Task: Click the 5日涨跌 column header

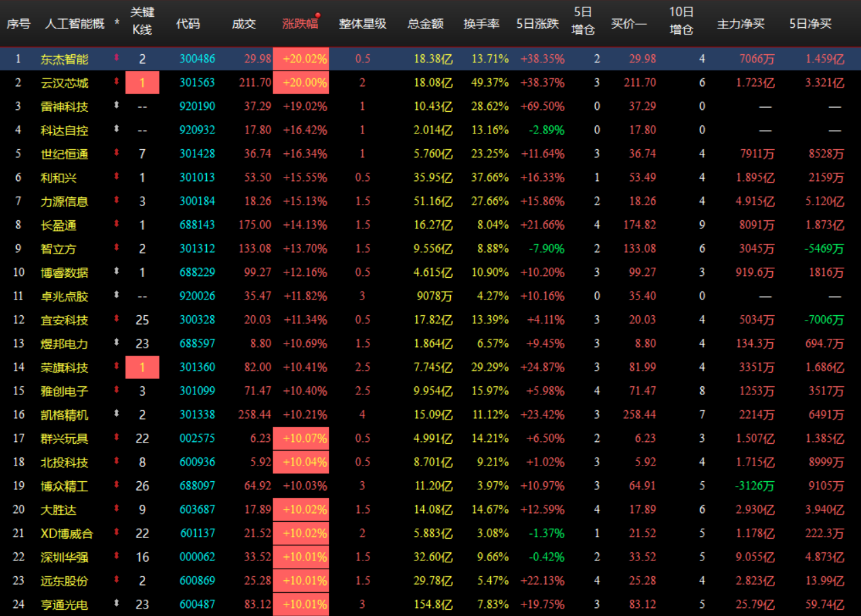Action: [x=538, y=24]
